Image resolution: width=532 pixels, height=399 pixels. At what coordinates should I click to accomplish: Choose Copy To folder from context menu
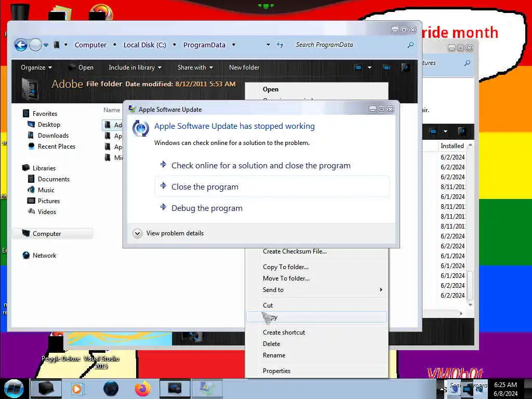(316, 267)
